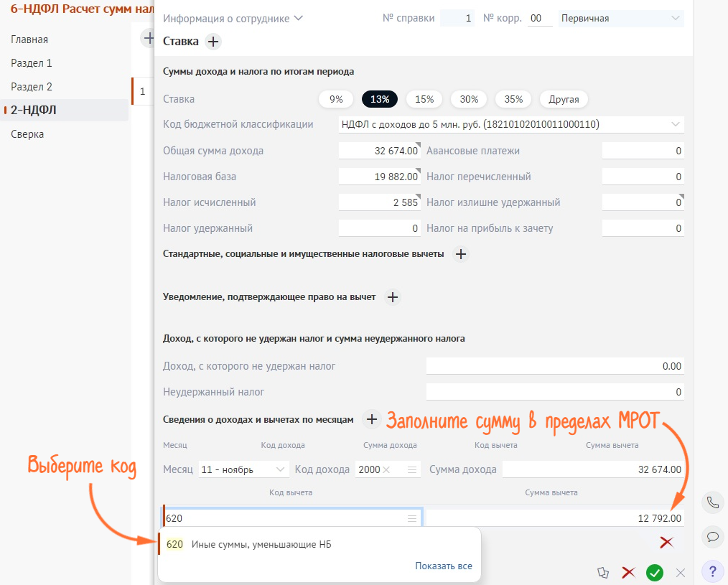Open the chat message icon
Image resolution: width=728 pixels, height=585 pixels.
pos(712,536)
